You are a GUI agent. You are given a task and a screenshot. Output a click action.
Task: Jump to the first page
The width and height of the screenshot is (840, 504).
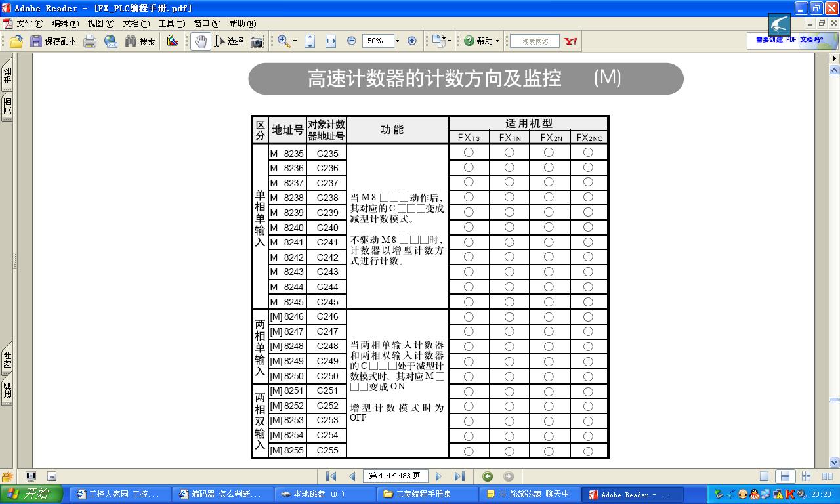point(331,476)
